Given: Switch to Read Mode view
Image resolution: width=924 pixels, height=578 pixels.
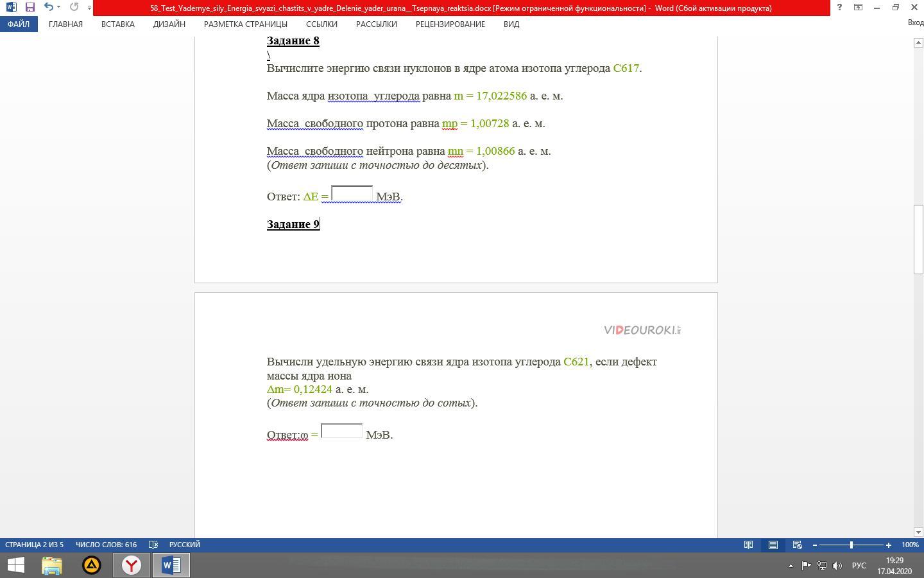Looking at the screenshot, I should pyautogui.click(x=748, y=545).
